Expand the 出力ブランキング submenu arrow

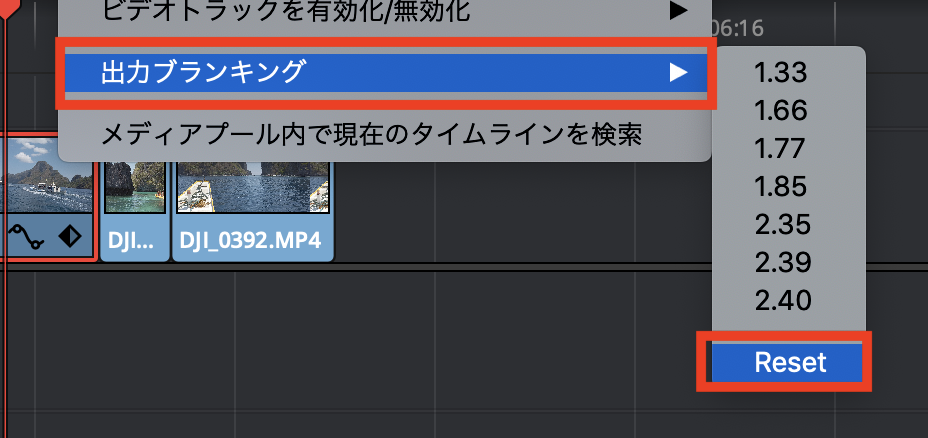(x=678, y=73)
